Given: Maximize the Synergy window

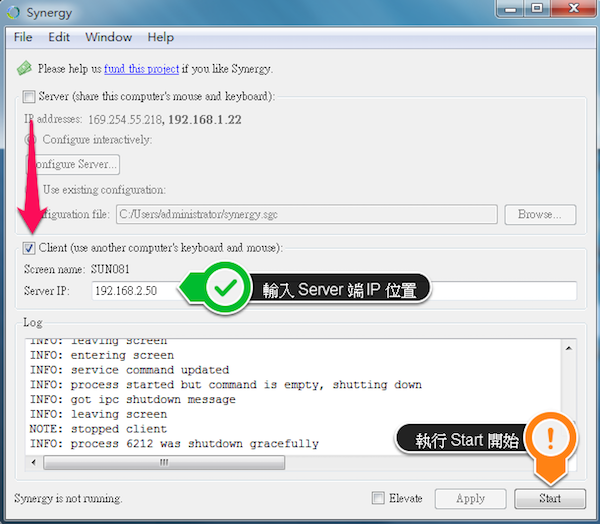Looking at the screenshot, I should (x=537, y=8).
